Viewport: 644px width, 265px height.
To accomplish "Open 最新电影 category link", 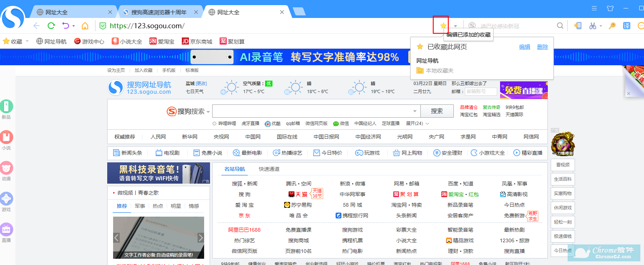I will click(248, 153).
